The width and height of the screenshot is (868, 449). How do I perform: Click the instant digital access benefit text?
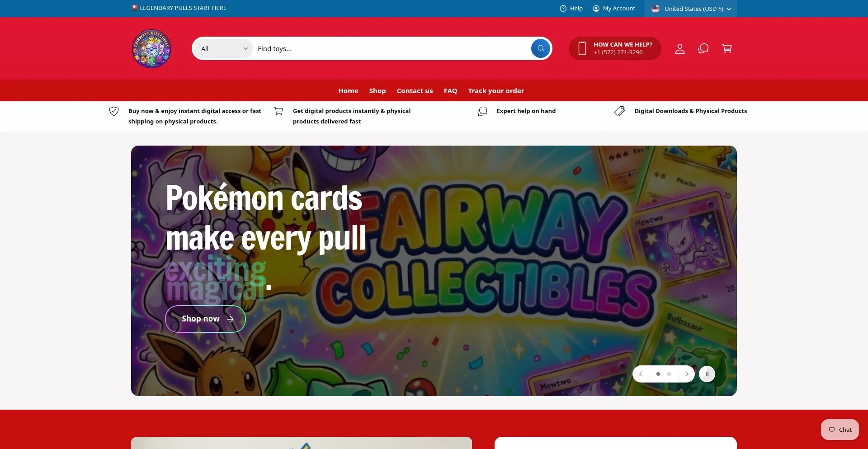(x=195, y=116)
